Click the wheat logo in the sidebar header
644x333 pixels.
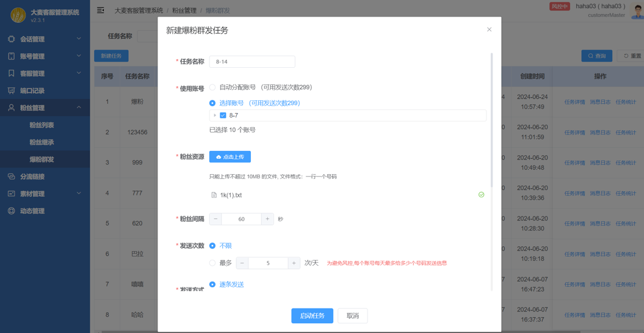coord(18,16)
